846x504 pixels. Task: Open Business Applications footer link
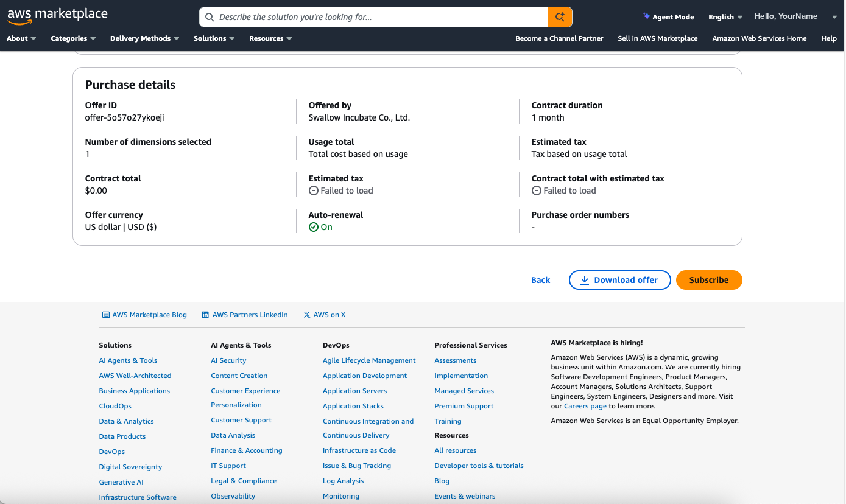tap(134, 391)
